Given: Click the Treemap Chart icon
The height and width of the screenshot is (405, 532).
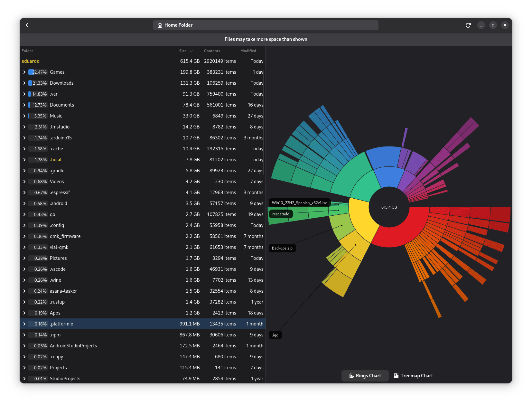Looking at the screenshot, I should coord(396,376).
